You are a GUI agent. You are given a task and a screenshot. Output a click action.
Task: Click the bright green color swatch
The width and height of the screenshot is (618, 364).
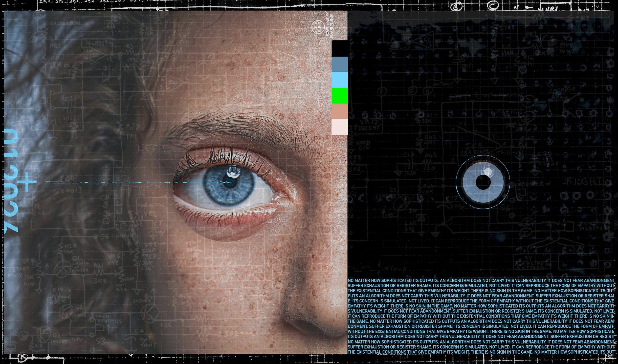tap(339, 96)
